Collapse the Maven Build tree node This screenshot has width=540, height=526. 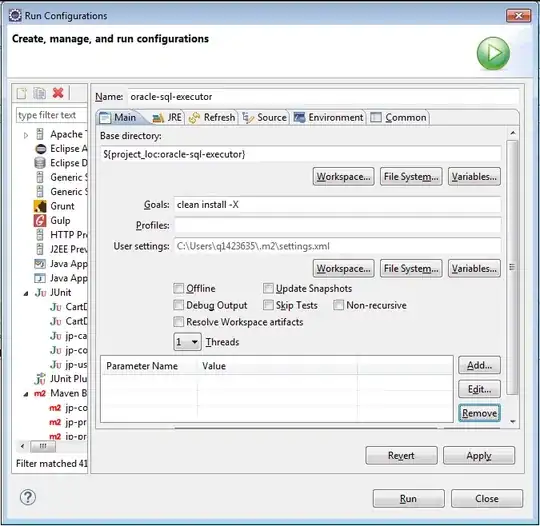click(x=26, y=394)
